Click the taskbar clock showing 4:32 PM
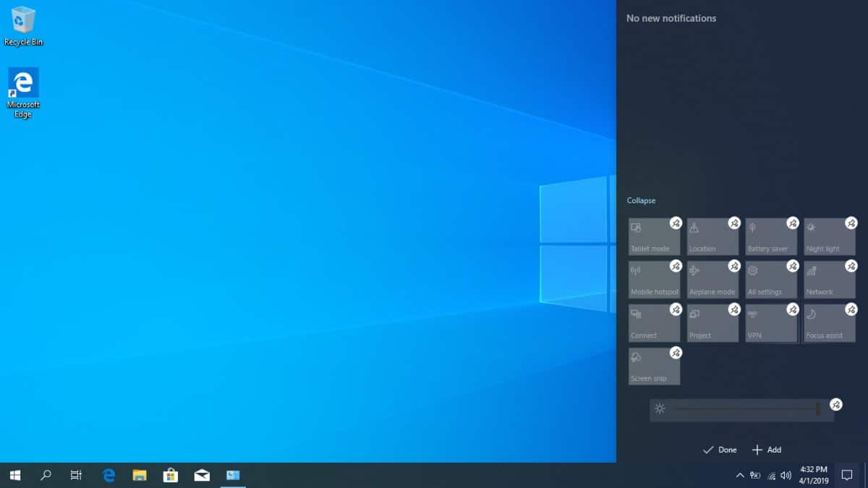Screen dimensions: 868x488 click(814, 475)
